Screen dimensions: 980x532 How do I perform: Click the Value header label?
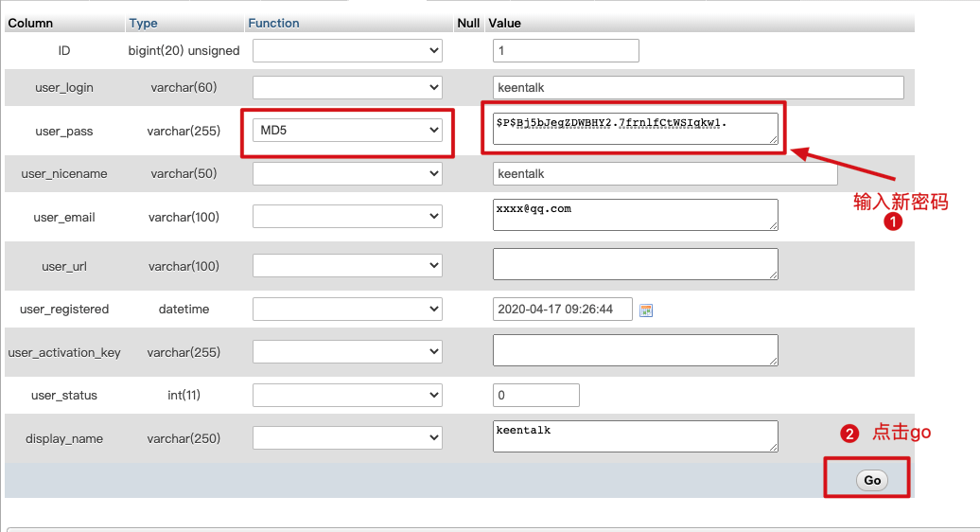click(504, 23)
